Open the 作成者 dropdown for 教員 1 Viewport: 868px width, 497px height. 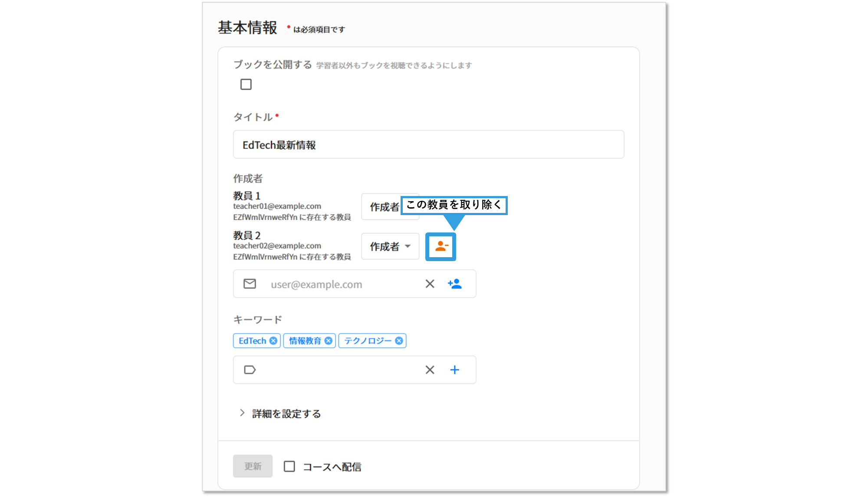(x=381, y=207)
